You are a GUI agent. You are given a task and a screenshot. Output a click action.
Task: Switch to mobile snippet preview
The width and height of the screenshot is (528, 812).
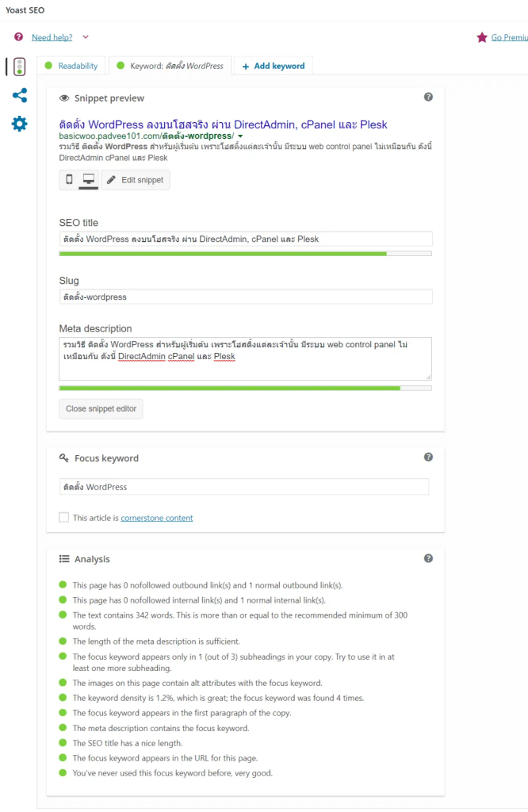[x=69, y=180]
